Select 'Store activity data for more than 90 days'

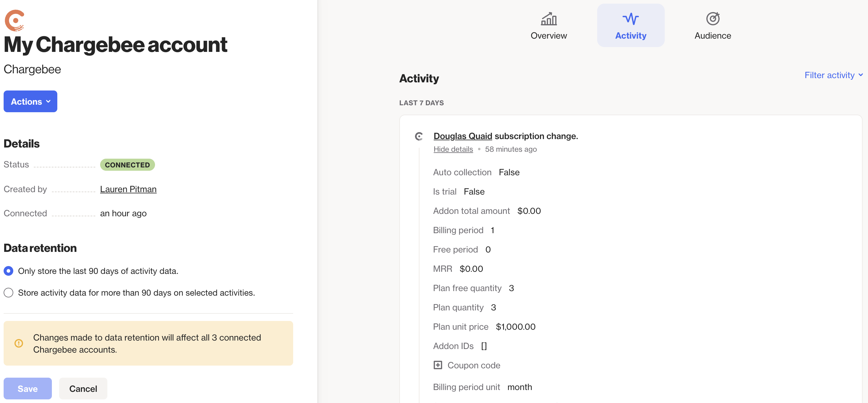coord(8,293)
